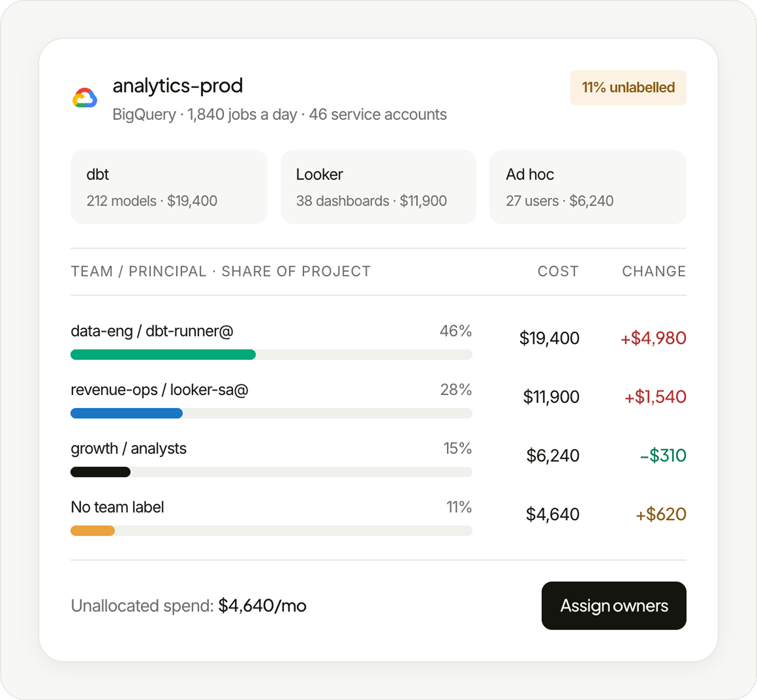This screenshot has height=700, width=757.
Task: Click the black growth analysts share bar
Action: click(x=100, y=472)
